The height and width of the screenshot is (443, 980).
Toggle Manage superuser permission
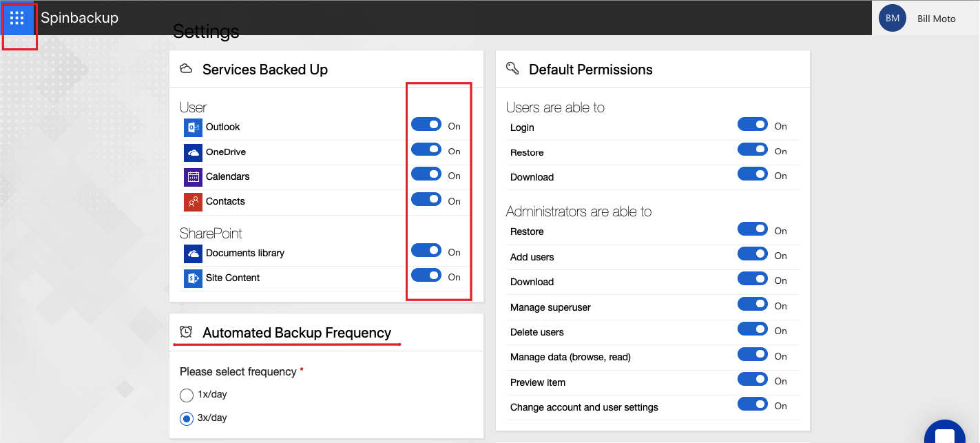click(753, 304)
